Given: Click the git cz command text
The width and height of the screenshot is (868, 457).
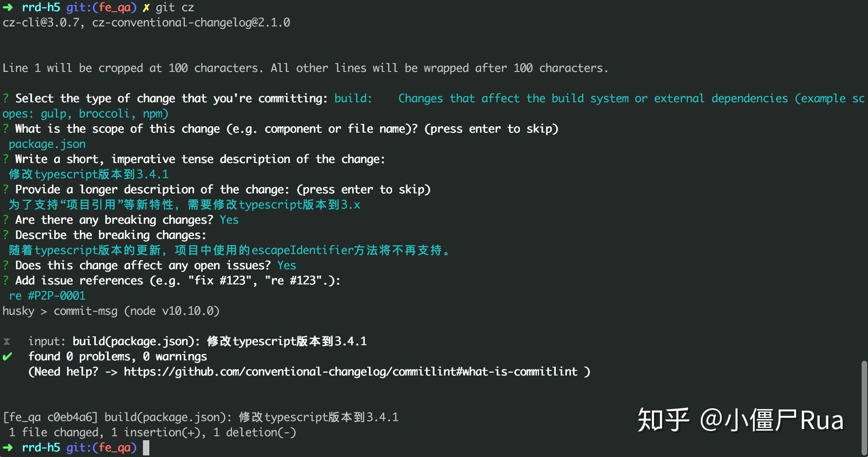Looking at the screenshot, I should click(x=175, y=8).
